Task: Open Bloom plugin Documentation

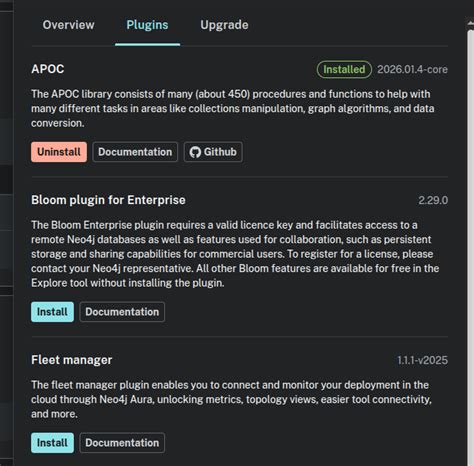Action: [x=122, y=312]
